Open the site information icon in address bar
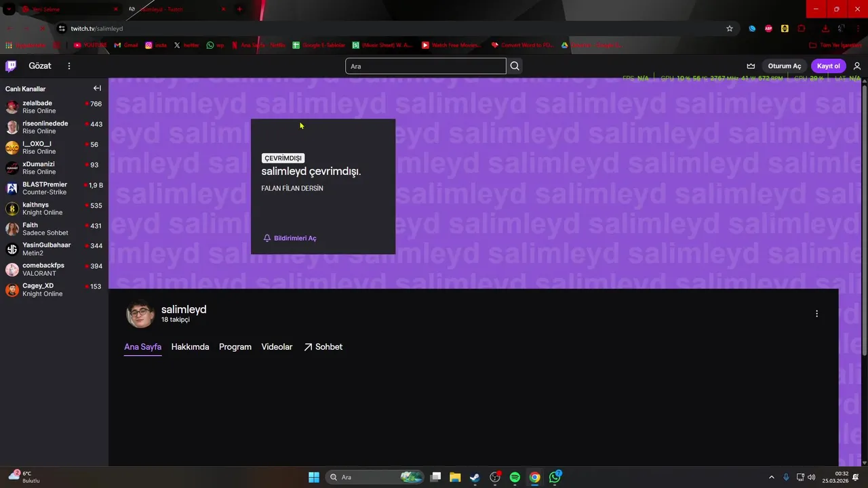Screen dimensions: 868x488 (62, 28)
